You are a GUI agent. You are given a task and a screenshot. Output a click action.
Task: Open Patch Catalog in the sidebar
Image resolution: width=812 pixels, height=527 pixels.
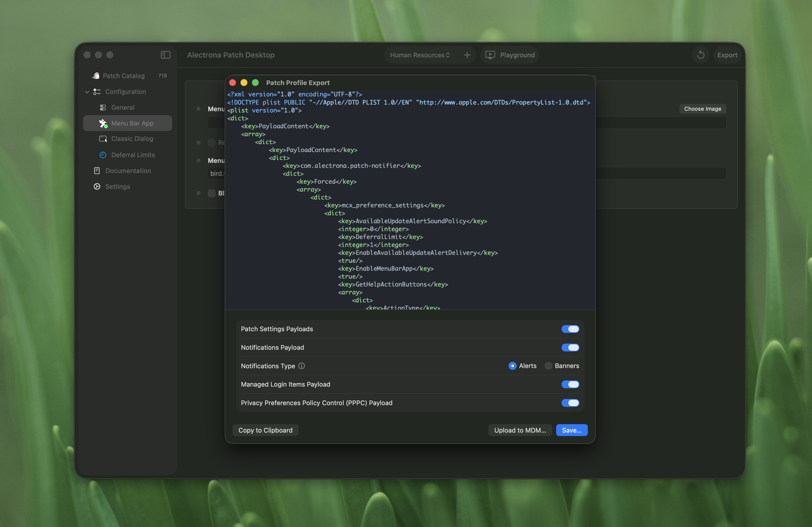pyautogui.click(x=128, y=76)
